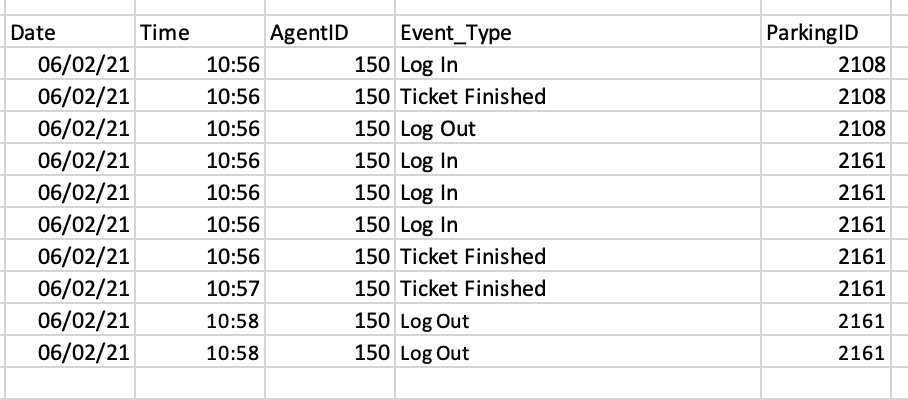Click ParkingID 2161 in the 10:57 row
The image size is (908, 400).
826,288
